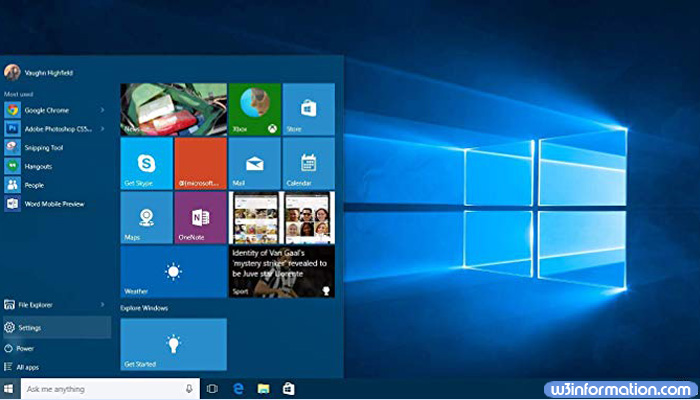Open the Snipping Tool entry

(x=56, y=147)
